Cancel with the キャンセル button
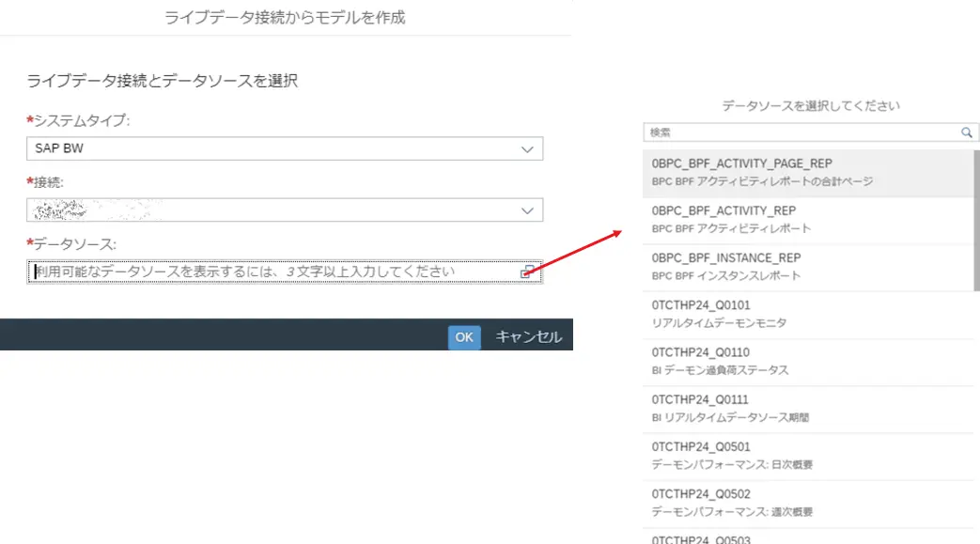The height and width of the screenshot is (544, 980). point(528,337)
